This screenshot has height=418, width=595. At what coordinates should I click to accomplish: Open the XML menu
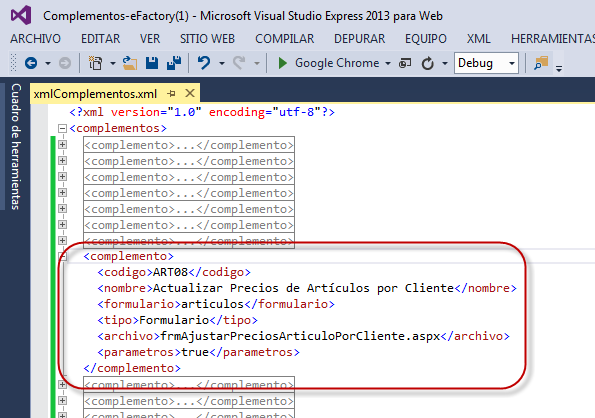pyautogui.click(x=479, y=39)
